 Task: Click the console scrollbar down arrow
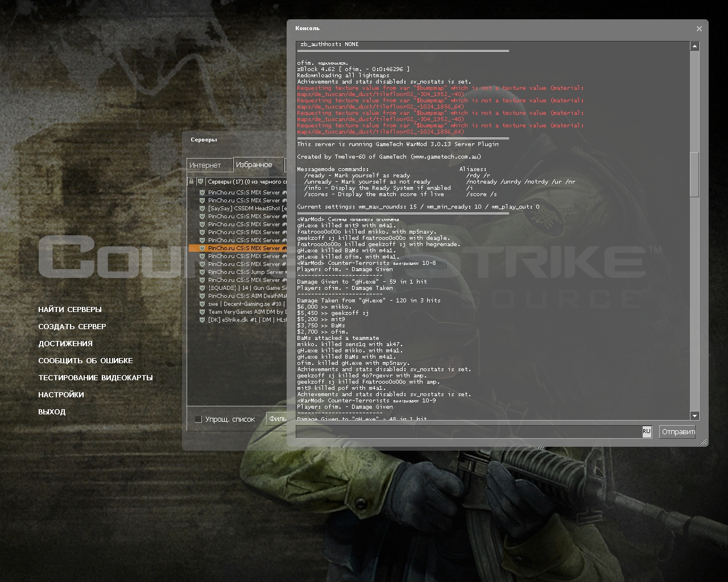click(694, 415)
